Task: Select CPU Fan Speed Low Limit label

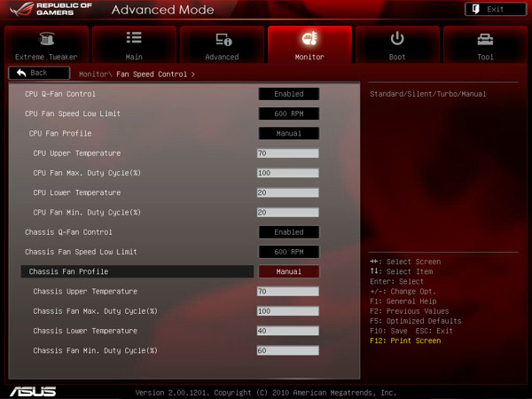Action: click(x=73, y=113)
